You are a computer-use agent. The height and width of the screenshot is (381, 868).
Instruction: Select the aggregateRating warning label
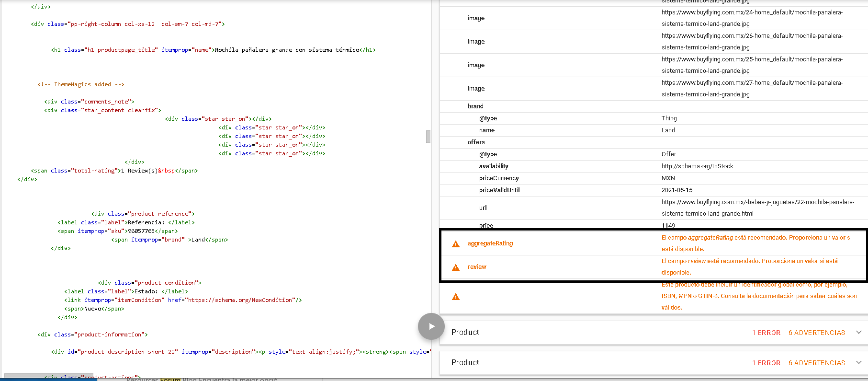(x=490, y=243)
